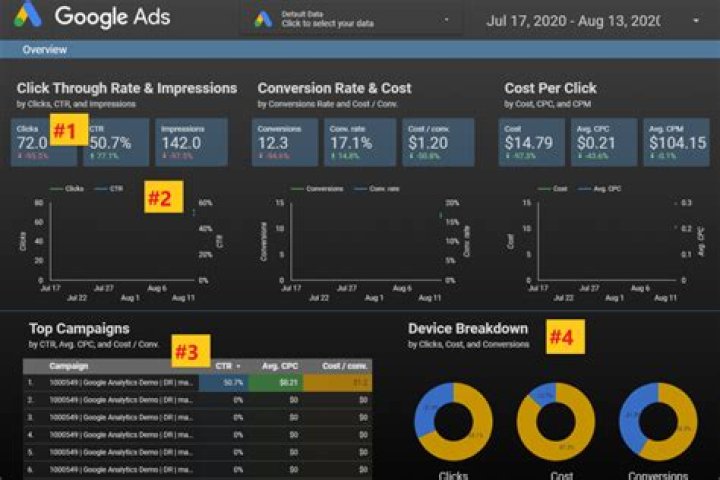
Task: Click the Google Ads logo icon
Action: tap(27, 17)
